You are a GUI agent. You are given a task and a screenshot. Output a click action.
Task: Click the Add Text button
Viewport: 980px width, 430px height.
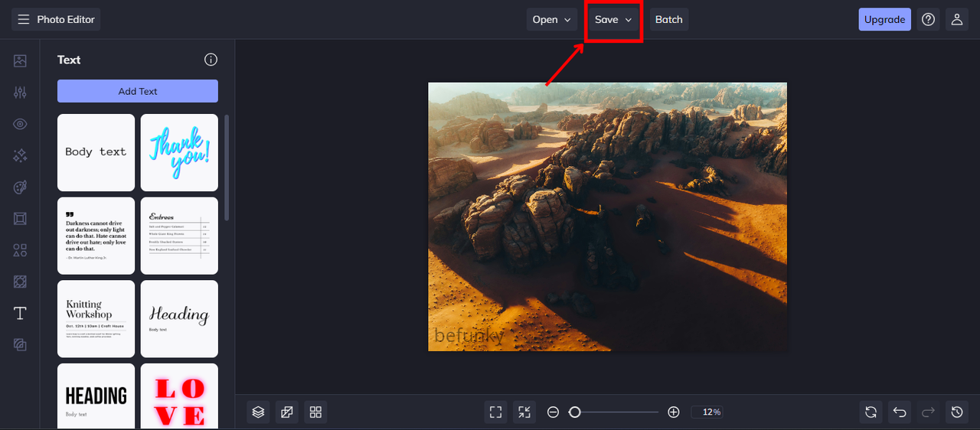click(138, 91)
